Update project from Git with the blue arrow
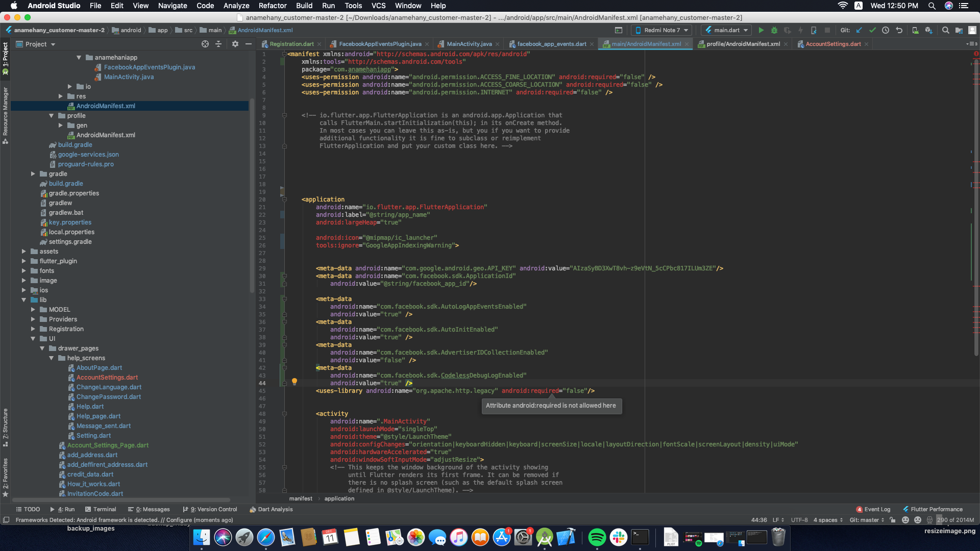The width and height of the screenshot is (980, 551). tap(860, 30)
